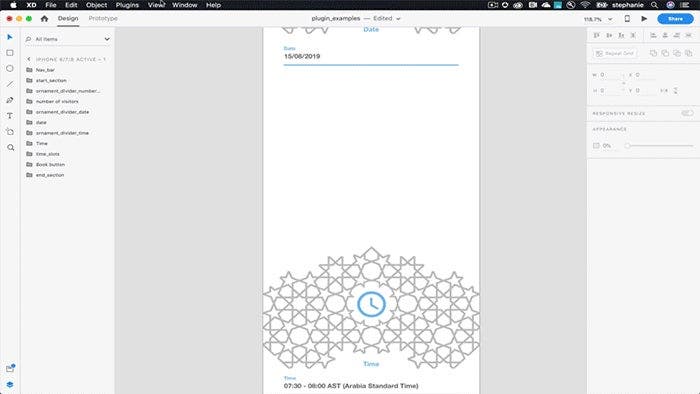Click the Exclude overlap boolean icon
Screen dimensions: 700x394
[689, 53]
